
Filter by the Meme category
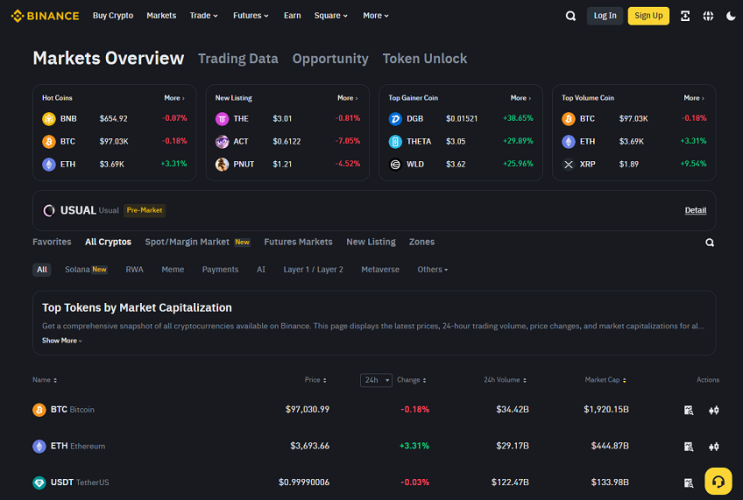coord(172,269)
